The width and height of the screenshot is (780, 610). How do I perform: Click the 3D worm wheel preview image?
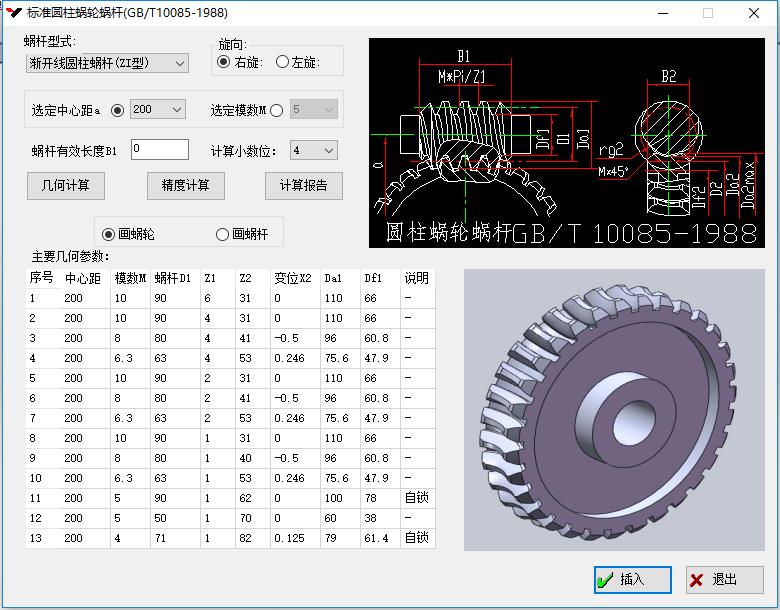click(613, 408)
